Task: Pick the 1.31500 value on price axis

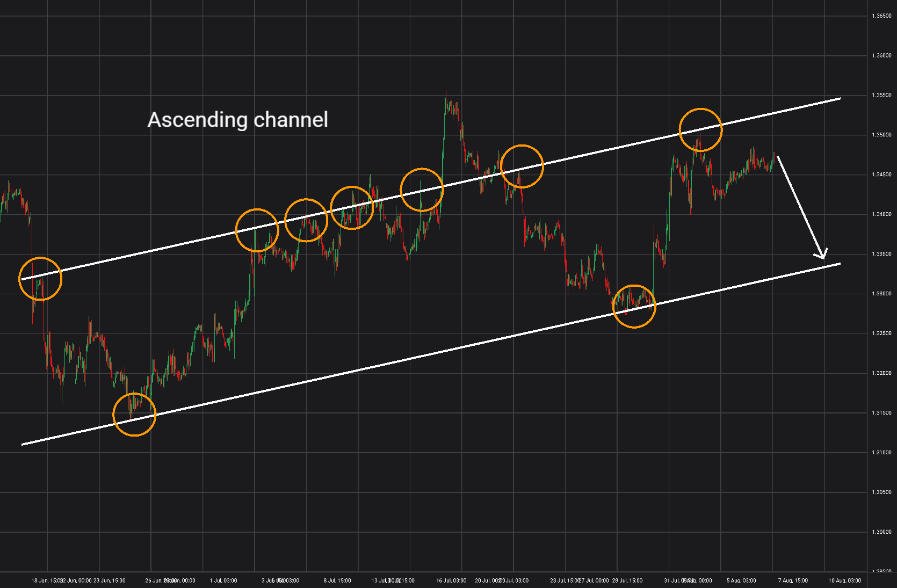Action: 881,413
